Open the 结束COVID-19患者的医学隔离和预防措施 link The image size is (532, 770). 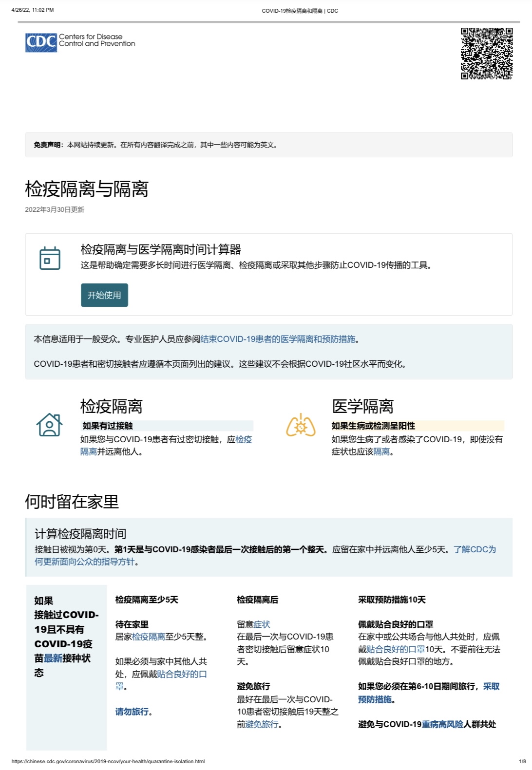coord(278,339)
